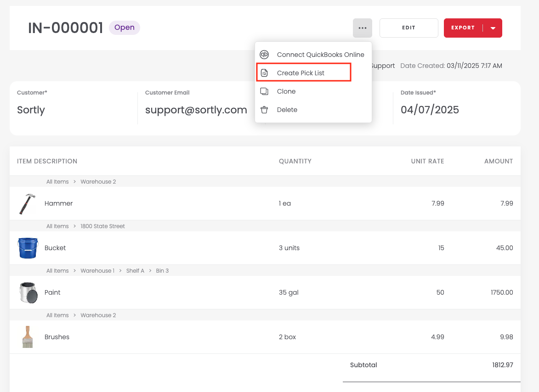Choose Create Pick List from menu
This screenshot has width=539, height=392.
[x=301, y=73]
